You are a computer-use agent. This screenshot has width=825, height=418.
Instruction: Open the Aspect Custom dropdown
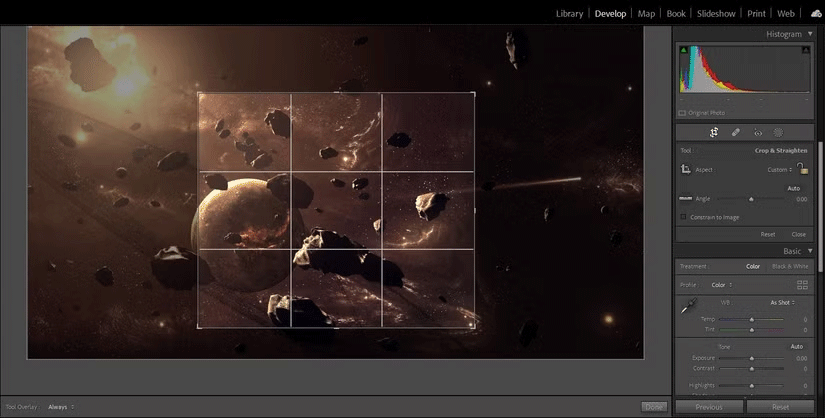tap(780, 170)
